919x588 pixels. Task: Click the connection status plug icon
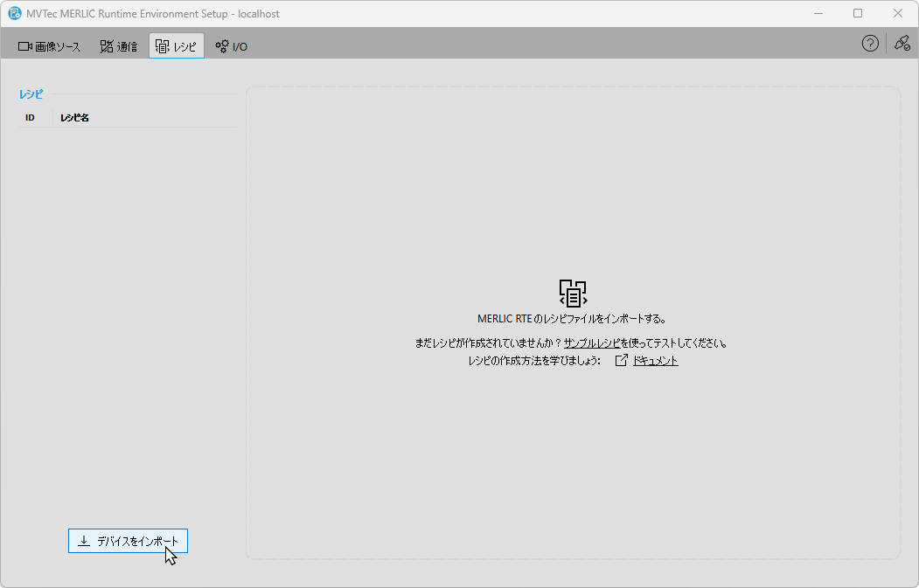tap(902, 44)
